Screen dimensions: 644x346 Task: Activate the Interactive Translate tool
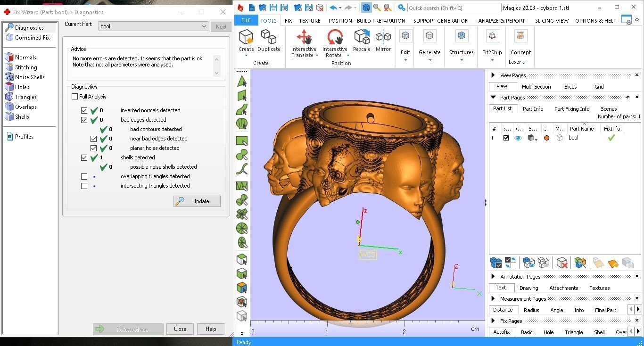click(304, 43)
